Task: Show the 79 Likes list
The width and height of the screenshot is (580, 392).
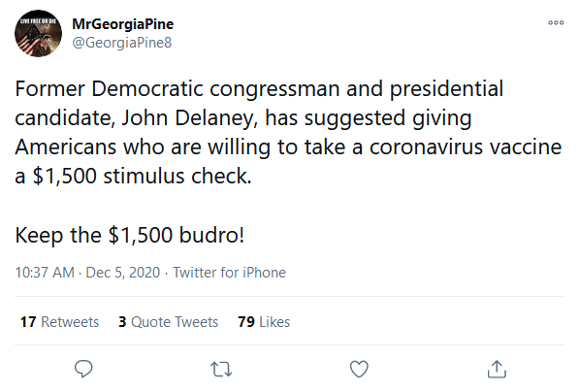Action: point(264,322)
